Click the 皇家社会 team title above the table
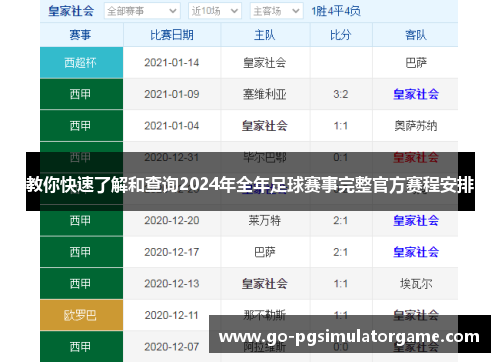Image resolution: width=500 pixels, height=362 pixels. click(71, 11)
